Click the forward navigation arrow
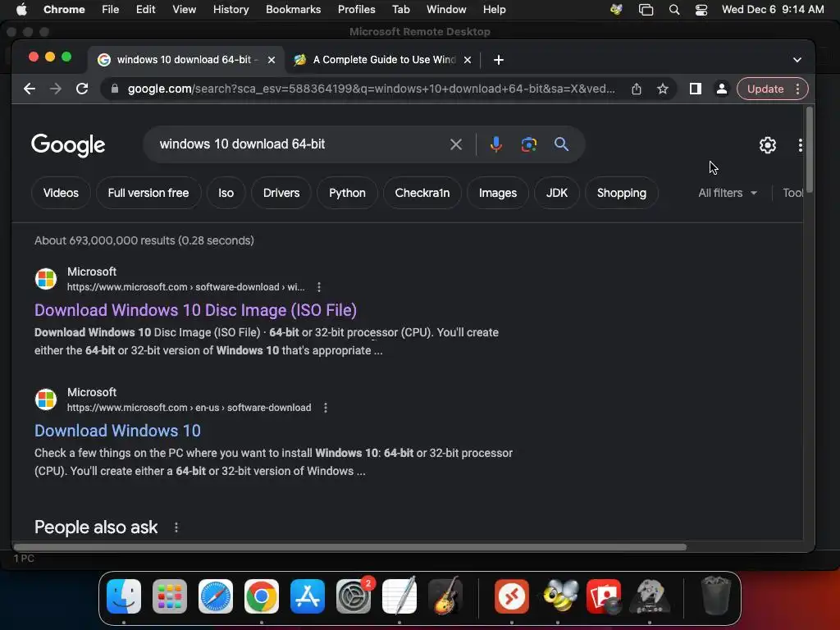This screenshot has height=630, width=840. pyautogui.click(x=56, y=89)
